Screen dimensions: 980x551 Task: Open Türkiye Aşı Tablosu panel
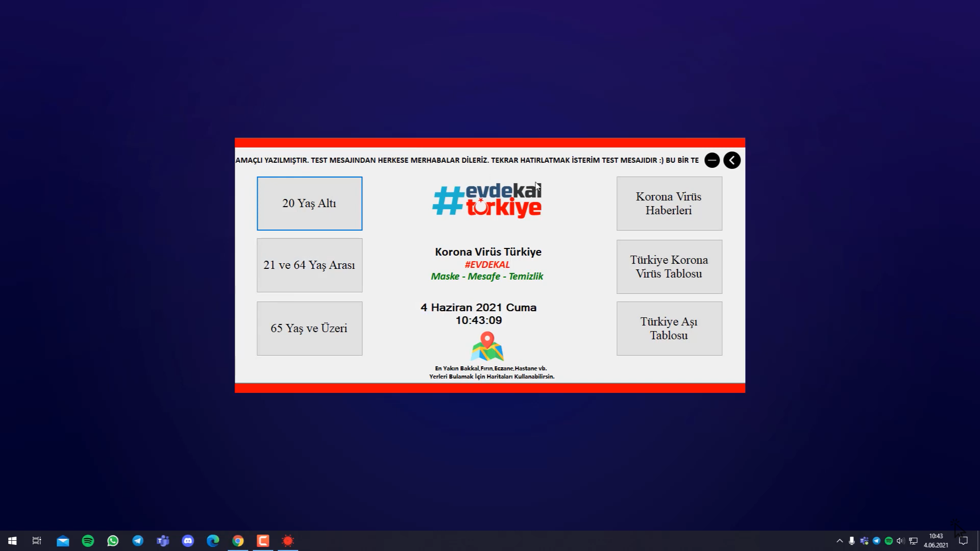(x=669, y=329)
